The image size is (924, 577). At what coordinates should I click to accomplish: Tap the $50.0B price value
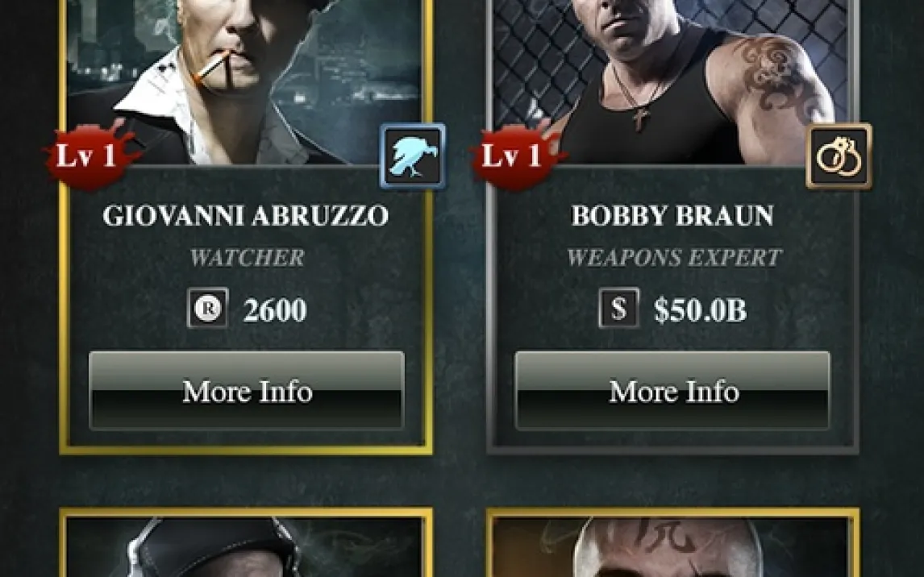[700, 310]
